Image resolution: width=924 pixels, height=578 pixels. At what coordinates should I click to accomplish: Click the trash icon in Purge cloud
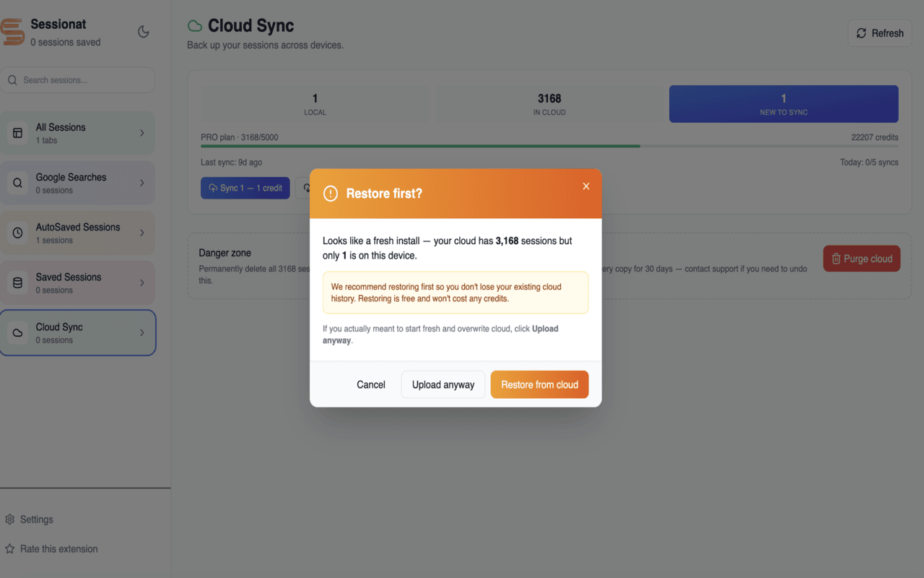coord(836,259)
